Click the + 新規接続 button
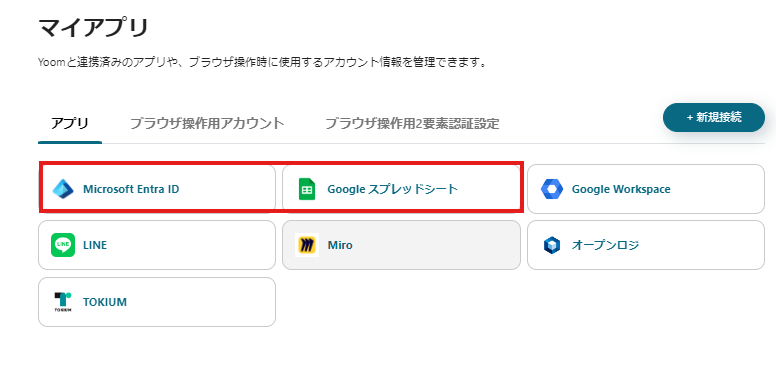Image resolution: width=776 pixels, height=376 pixels. (x=714, y=117)
